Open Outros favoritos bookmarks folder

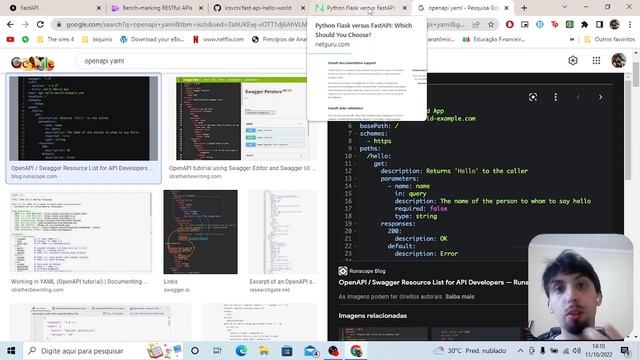coord(609,39)
